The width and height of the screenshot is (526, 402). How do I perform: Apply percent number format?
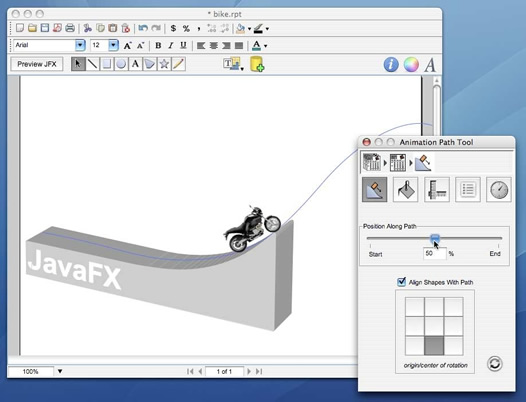pyautogui.click(x=186, y=28)
